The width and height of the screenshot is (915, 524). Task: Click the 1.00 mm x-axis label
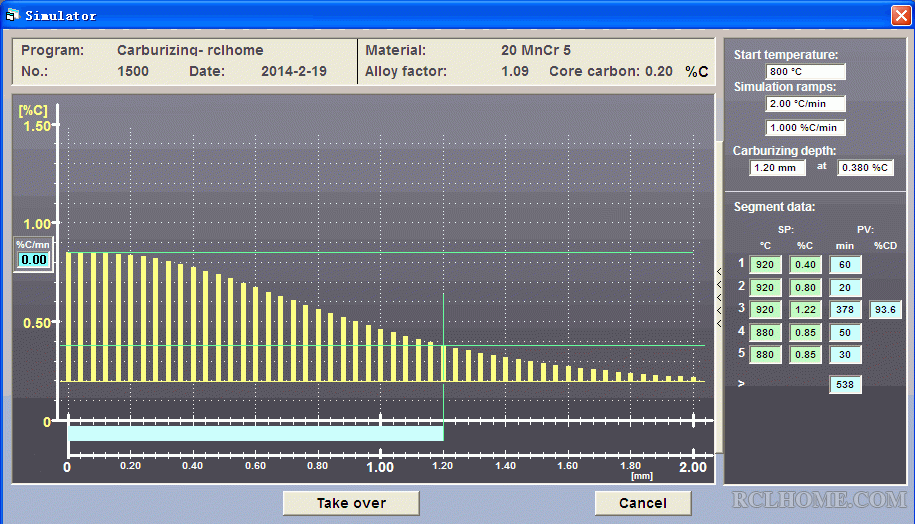380,467
